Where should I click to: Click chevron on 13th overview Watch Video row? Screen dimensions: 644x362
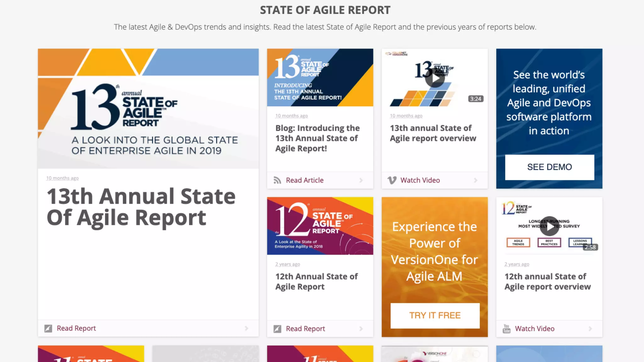[475, 180]
